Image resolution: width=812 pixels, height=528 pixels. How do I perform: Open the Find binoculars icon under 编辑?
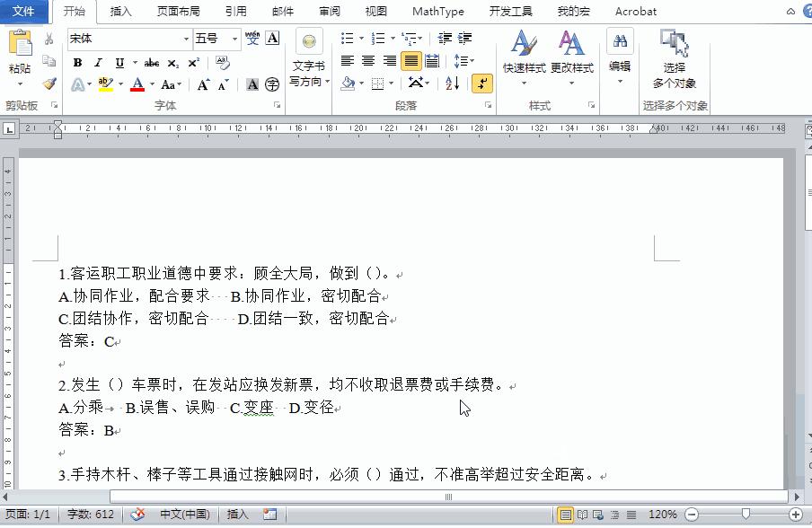click(621, 41)
